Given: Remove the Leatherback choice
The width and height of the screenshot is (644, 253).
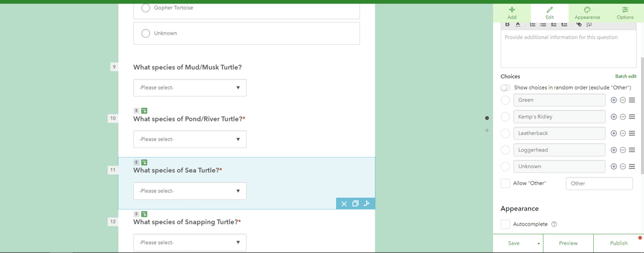Looking at the screenshot, I should tap(622, 134).
